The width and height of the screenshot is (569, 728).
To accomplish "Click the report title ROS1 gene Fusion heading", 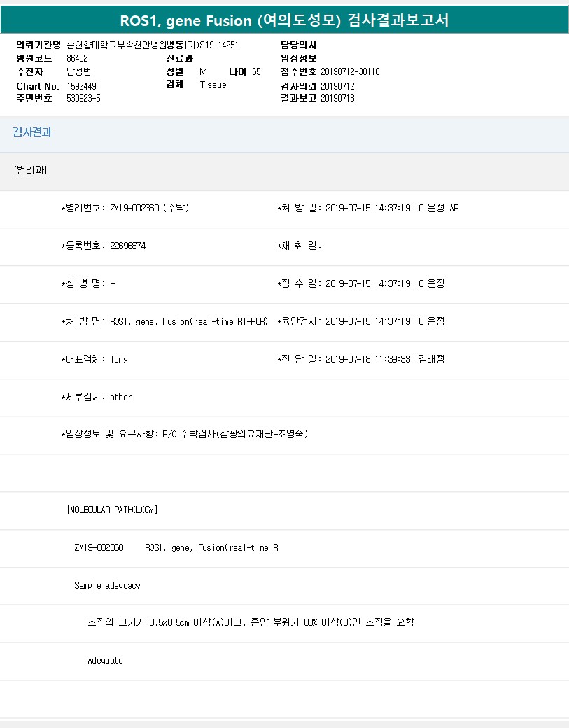I will (284, 21).
